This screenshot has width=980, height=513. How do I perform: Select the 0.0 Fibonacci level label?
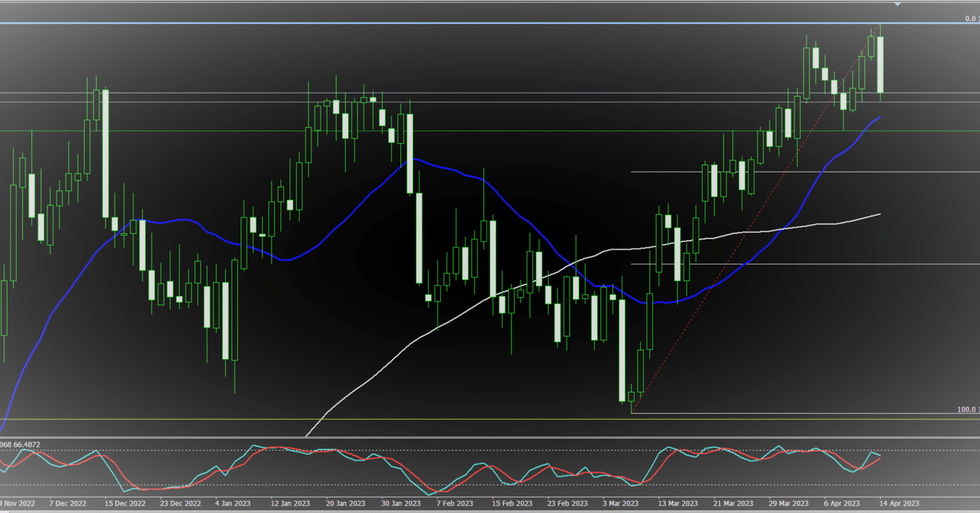970,18
